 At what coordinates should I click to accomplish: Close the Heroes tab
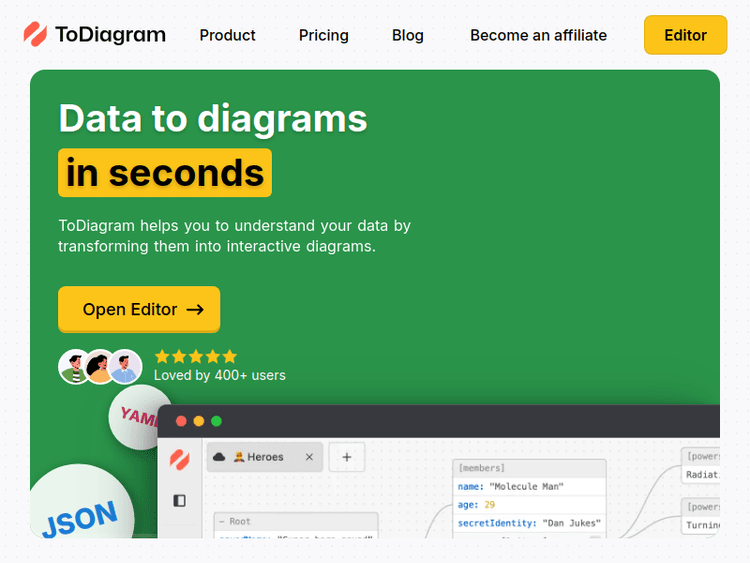[309, 457]
